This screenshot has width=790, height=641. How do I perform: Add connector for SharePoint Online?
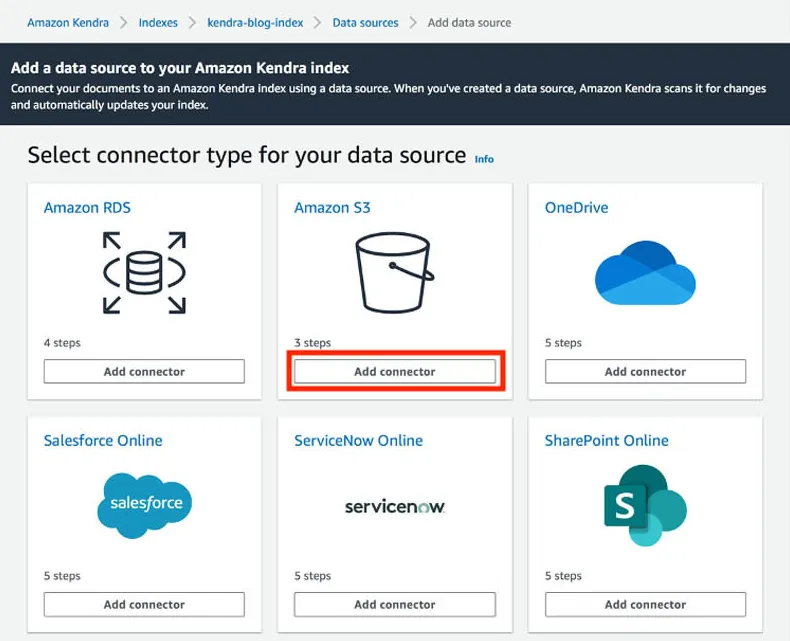click(x=645, y=604)
